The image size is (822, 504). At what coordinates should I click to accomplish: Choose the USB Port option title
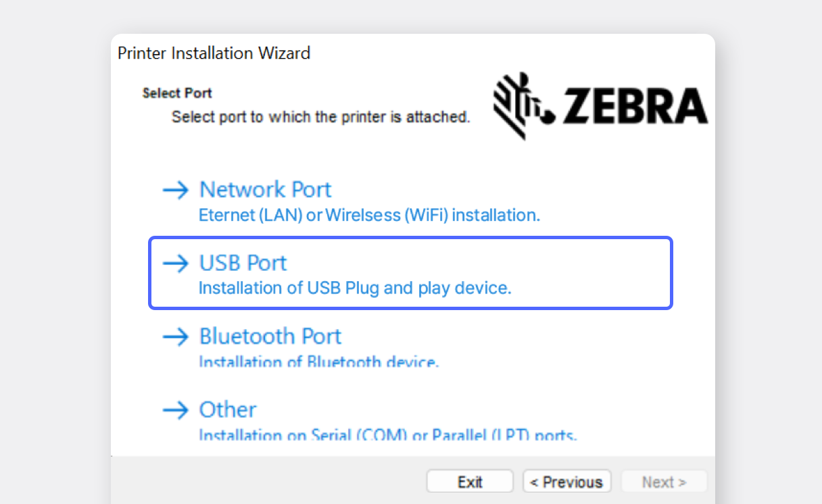click(243, 263)
